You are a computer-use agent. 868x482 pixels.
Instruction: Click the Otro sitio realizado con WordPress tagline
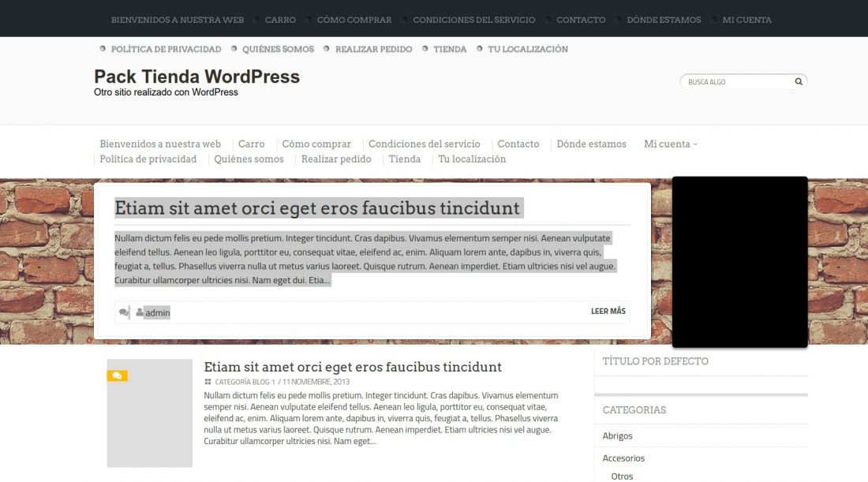click(x=166, y=92)
